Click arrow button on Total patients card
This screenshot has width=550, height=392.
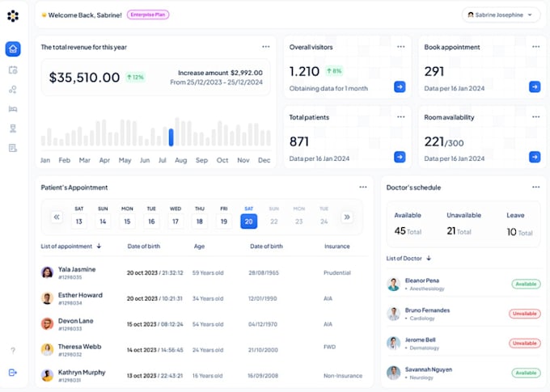(400, 157)
